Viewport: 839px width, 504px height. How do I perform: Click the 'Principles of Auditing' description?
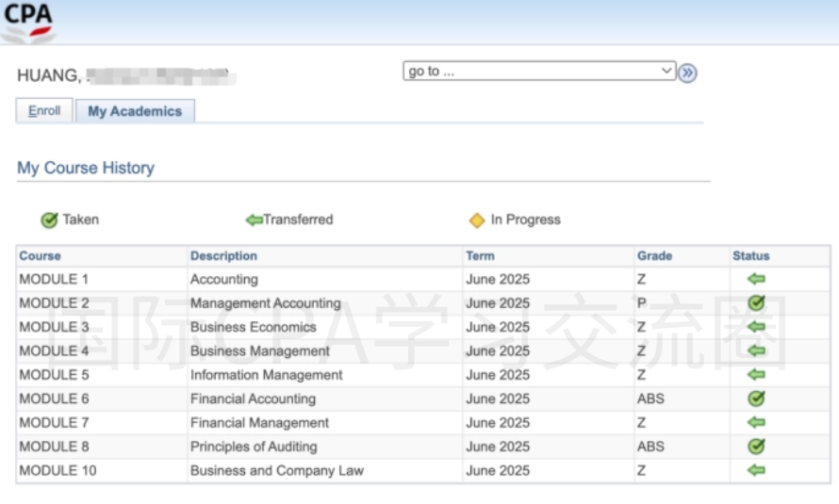(254, 447)
